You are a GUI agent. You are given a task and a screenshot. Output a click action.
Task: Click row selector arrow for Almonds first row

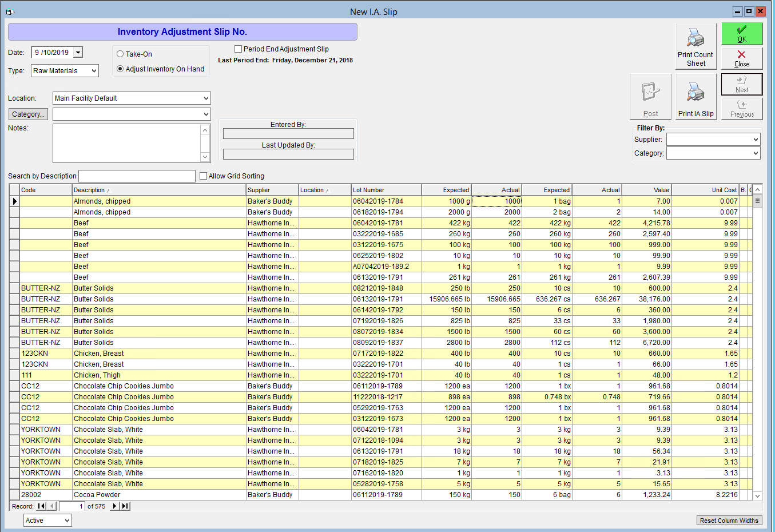point(14,201)
